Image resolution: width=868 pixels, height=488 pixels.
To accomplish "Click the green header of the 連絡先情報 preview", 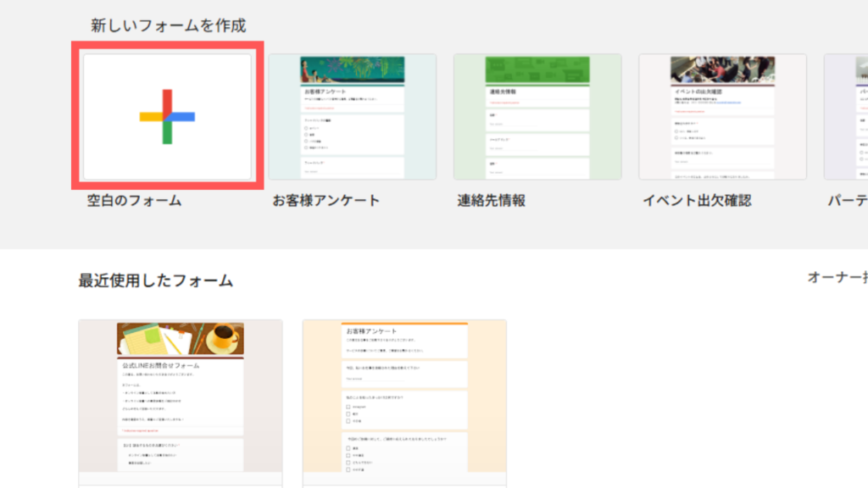I will coord(537,69).
